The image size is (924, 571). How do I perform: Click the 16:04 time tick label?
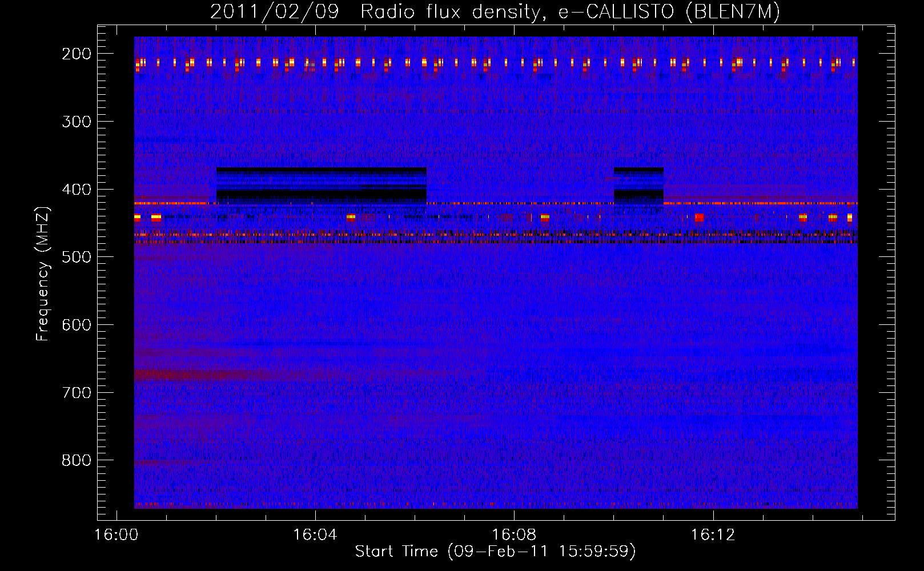pyautogui.click(x=315, y=535)
